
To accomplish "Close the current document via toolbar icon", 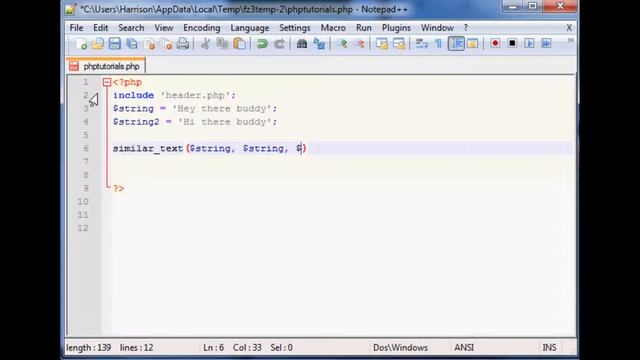I will tap(149, 44).
